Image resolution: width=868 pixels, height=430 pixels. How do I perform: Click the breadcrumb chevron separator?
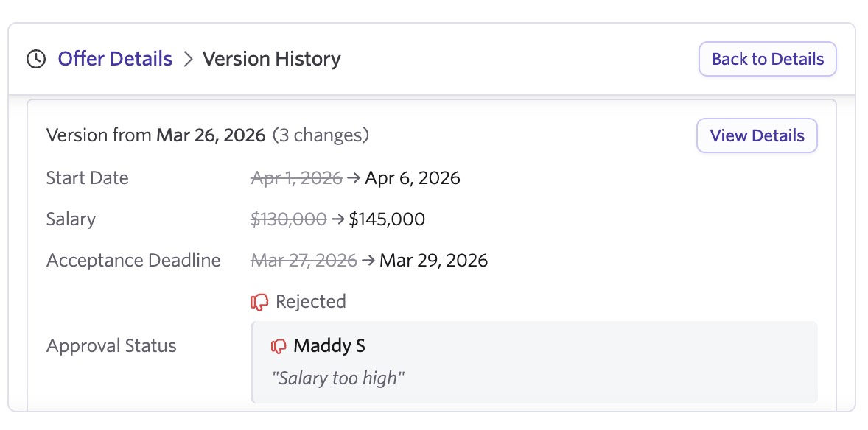pos(188,59)
